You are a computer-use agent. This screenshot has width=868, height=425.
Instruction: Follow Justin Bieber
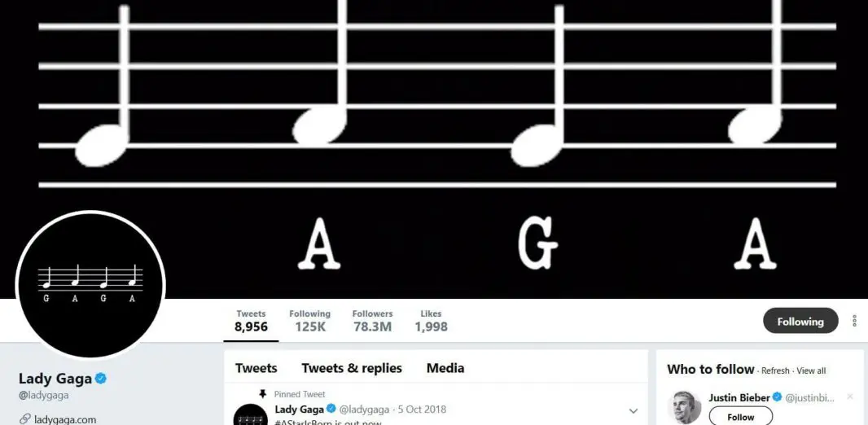(x=741, y=416)
